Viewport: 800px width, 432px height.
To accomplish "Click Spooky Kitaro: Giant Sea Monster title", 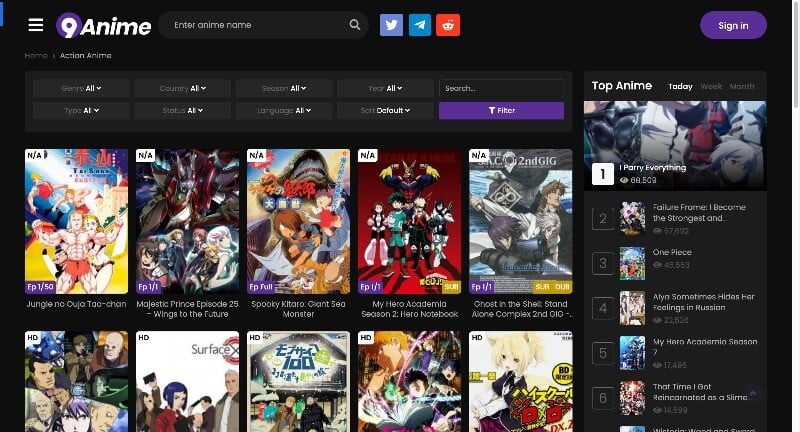I will pos(298,309).
